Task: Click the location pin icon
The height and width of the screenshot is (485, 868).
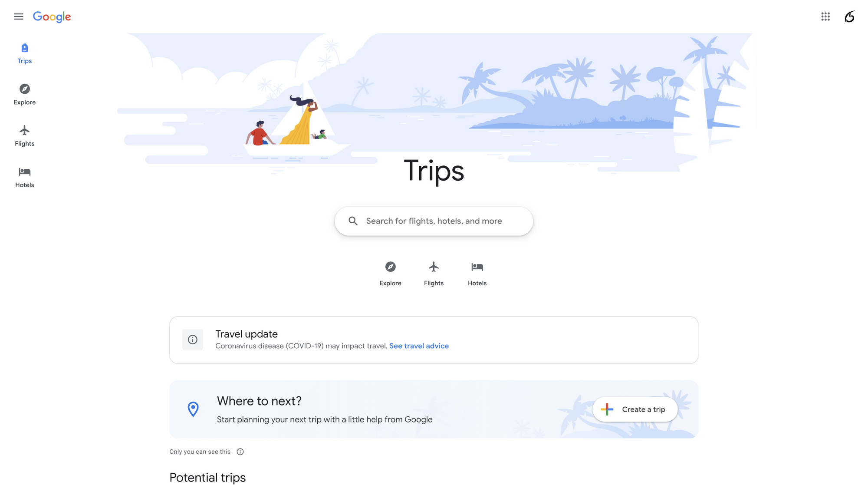Action: (x=193, y=409)
